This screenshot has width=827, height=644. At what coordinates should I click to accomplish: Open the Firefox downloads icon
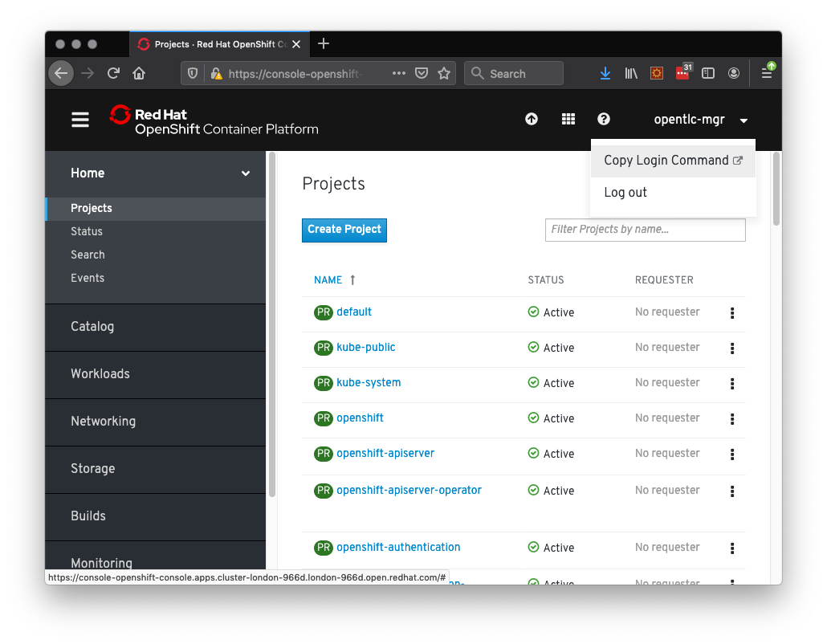605,73
